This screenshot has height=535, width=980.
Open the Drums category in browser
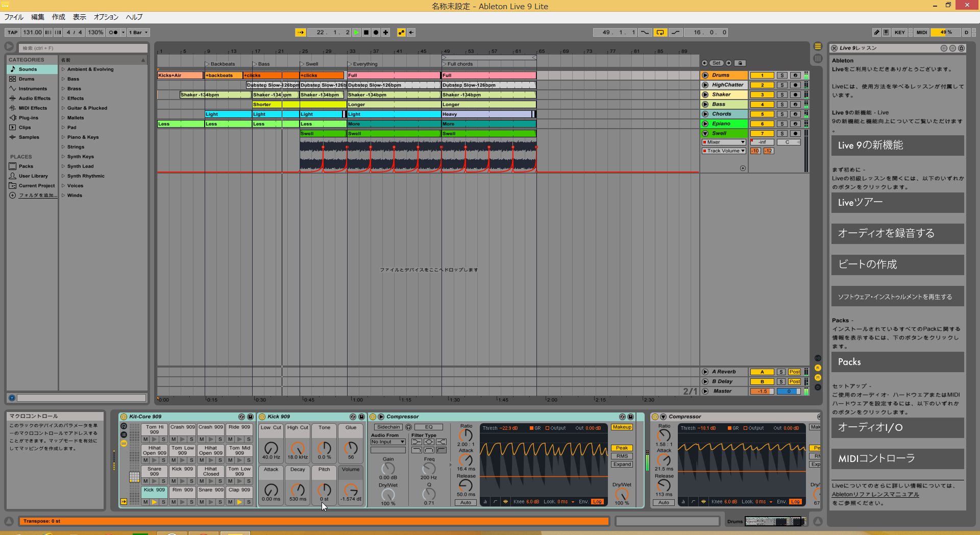coord(32,79)
